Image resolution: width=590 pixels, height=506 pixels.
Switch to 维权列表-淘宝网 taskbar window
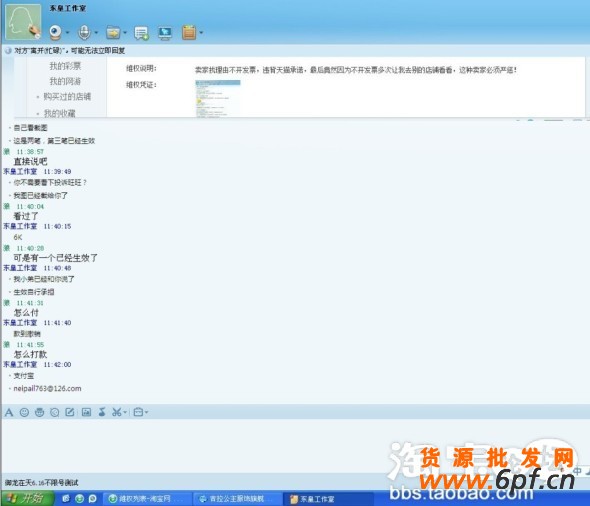[x=148, y=499]
